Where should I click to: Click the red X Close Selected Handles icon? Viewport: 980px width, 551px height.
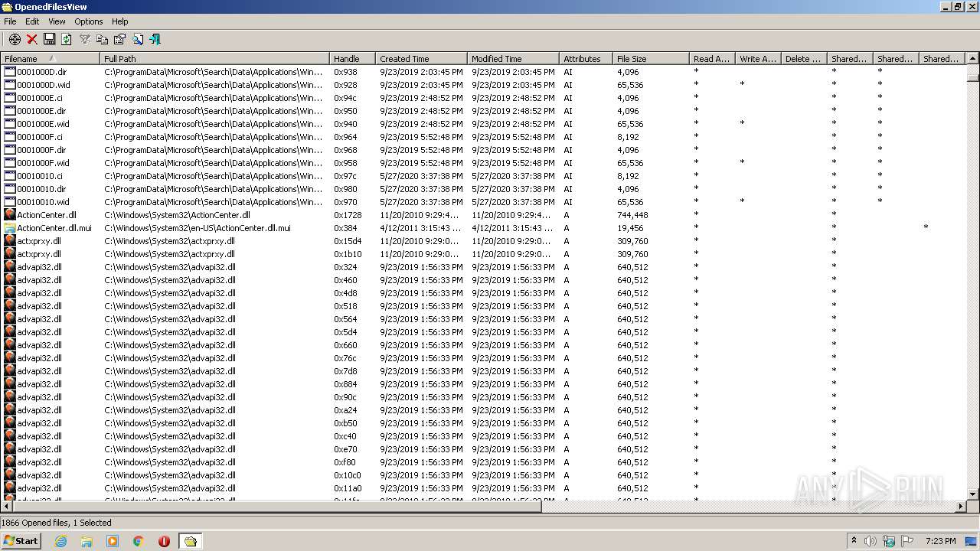point(32,39)
